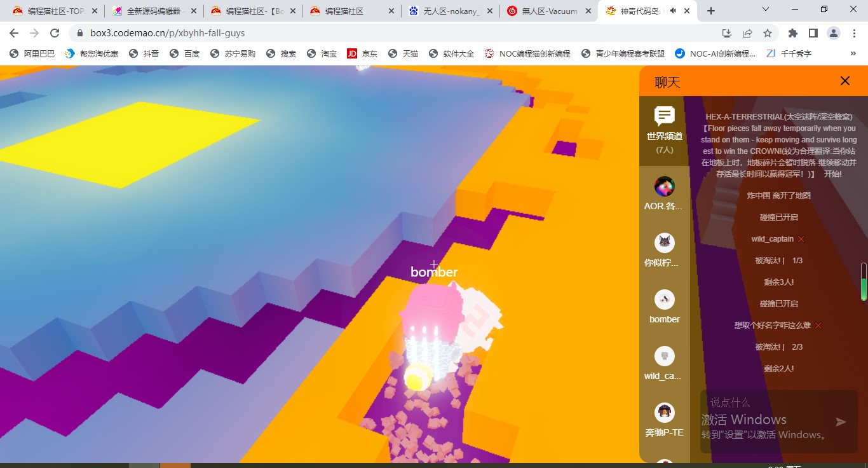Select the wild_ca… player avatar

(x=665, y=356)
